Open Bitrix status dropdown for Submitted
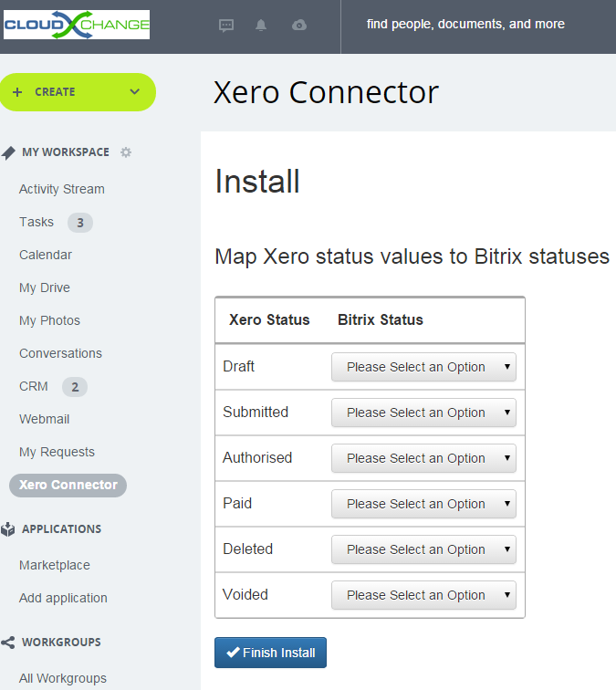This screenshot has width=616, height=690. [423, 413]
